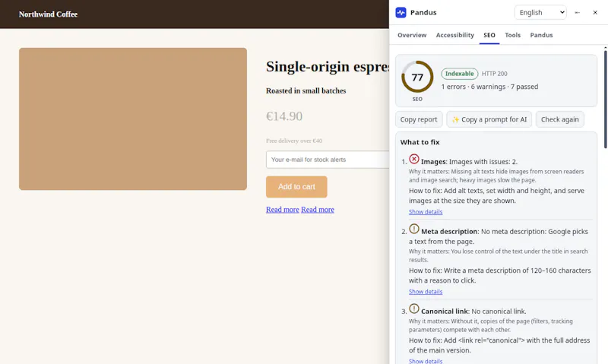Click the HTTP 200 status text
The height and width of the screenshot is (364, 608).
(495, 74)
